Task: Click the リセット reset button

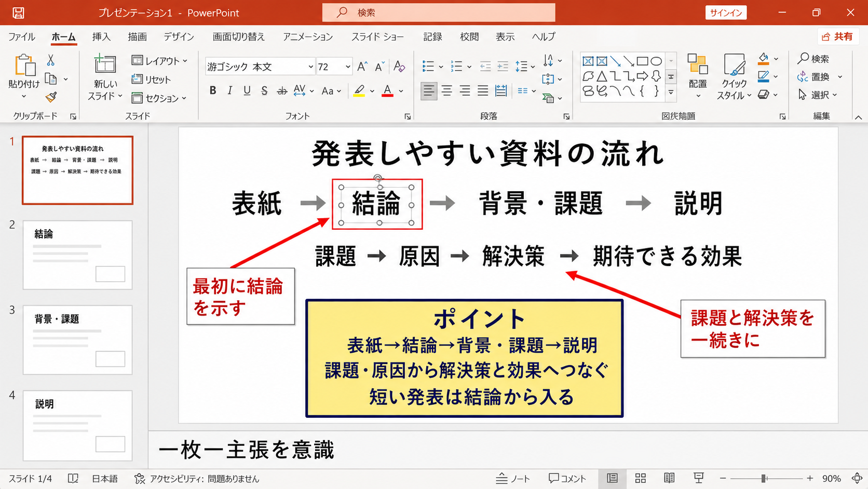Action: 151,80
